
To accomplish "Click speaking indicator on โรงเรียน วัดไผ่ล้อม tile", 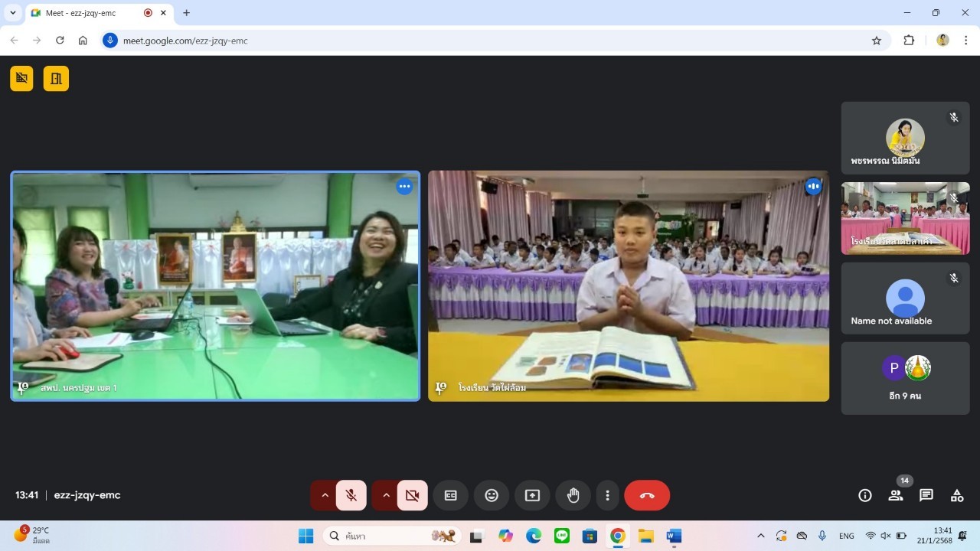I will click(x=813, y=186).
